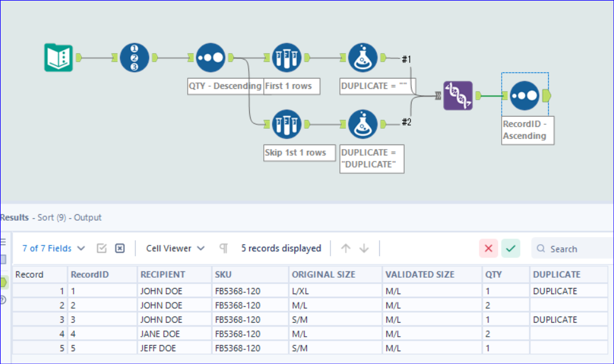Go to previous record with up arrow
This screenshot has width=614, height=364.
346,248
